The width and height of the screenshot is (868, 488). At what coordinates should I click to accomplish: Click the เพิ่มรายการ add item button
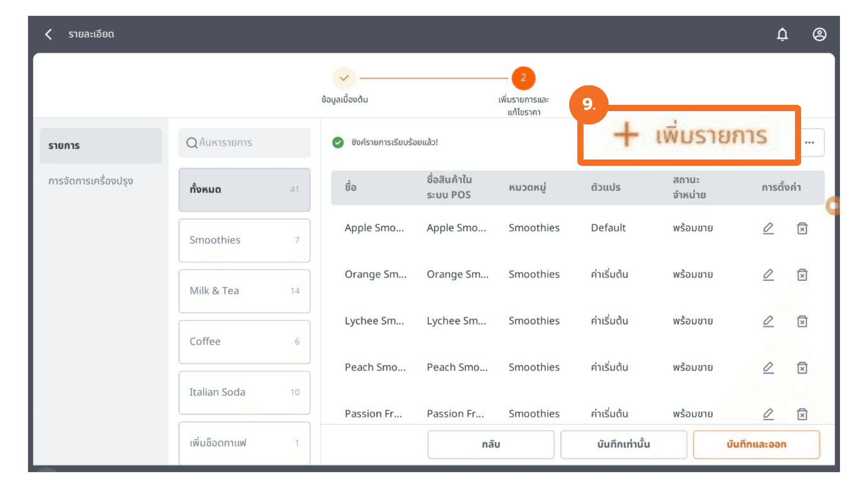coord(689,136)
